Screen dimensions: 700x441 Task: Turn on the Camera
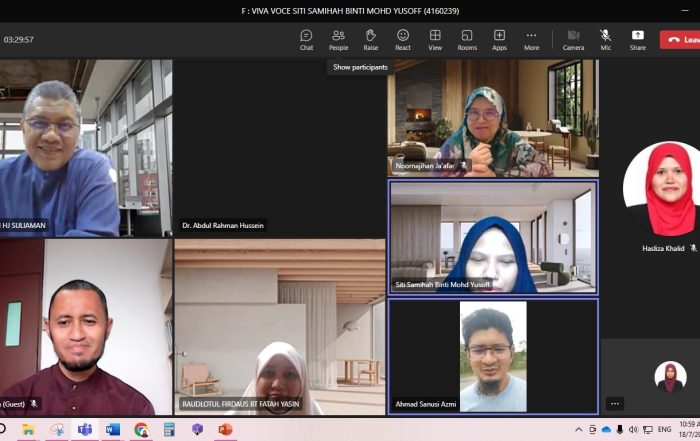[x=573, y=39]
